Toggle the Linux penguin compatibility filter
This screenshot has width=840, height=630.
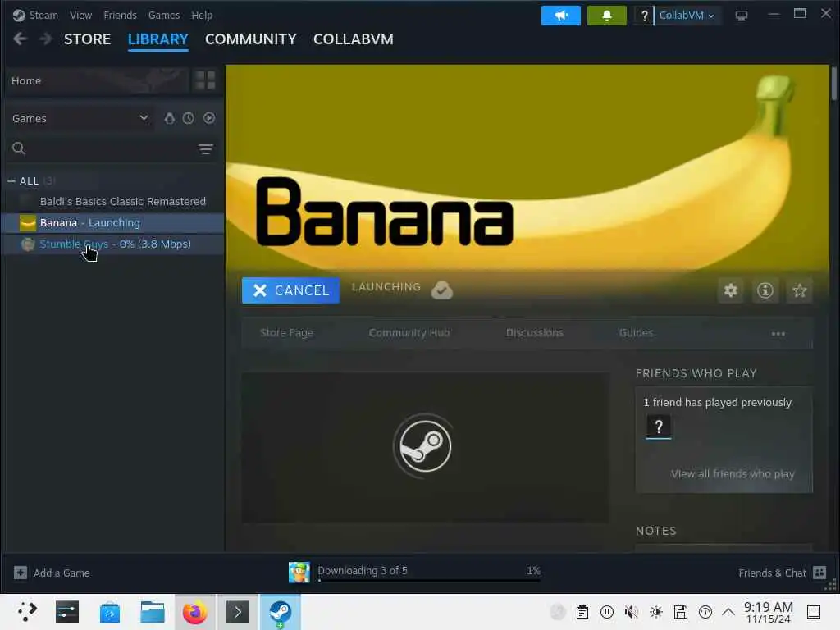coord(169,118)
